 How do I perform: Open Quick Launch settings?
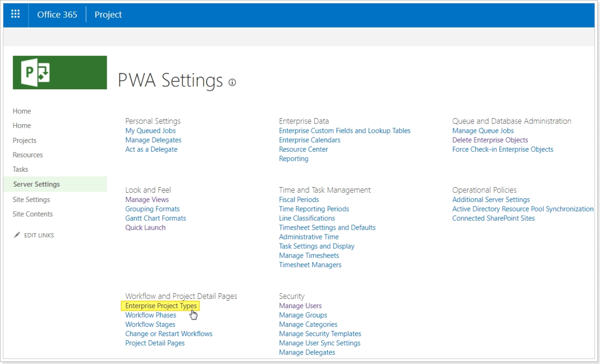tap(145, 228)
